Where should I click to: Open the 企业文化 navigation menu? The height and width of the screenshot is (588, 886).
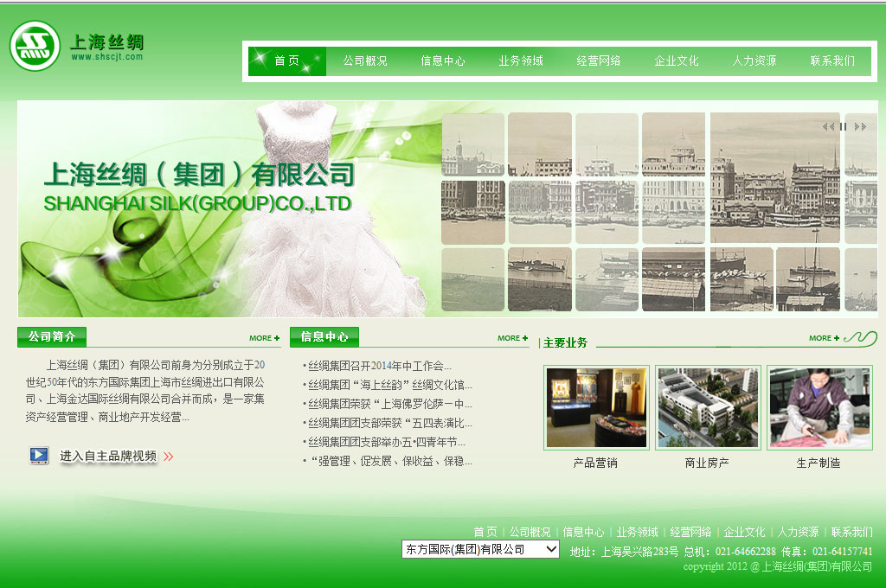677,61
